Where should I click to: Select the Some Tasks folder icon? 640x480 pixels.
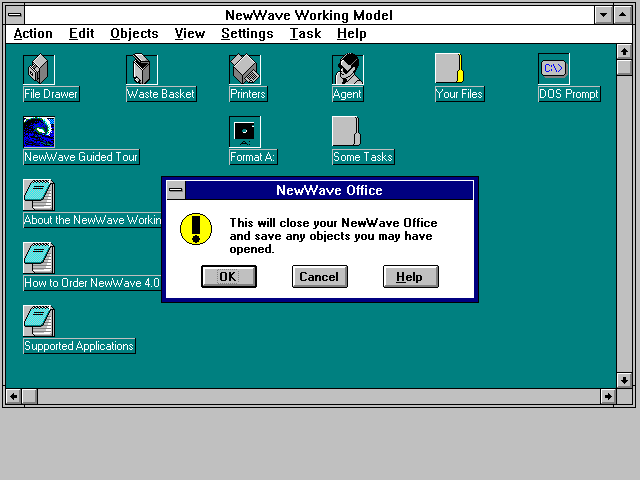click(x=348, y=132)
